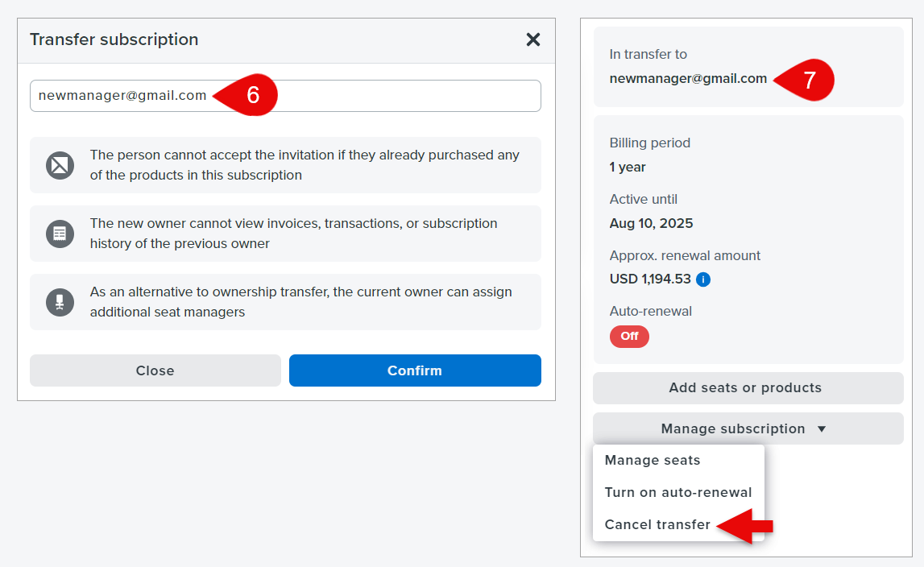
Task: Click the Active until Aug 10, 2025 date
Action: (651, 224)
